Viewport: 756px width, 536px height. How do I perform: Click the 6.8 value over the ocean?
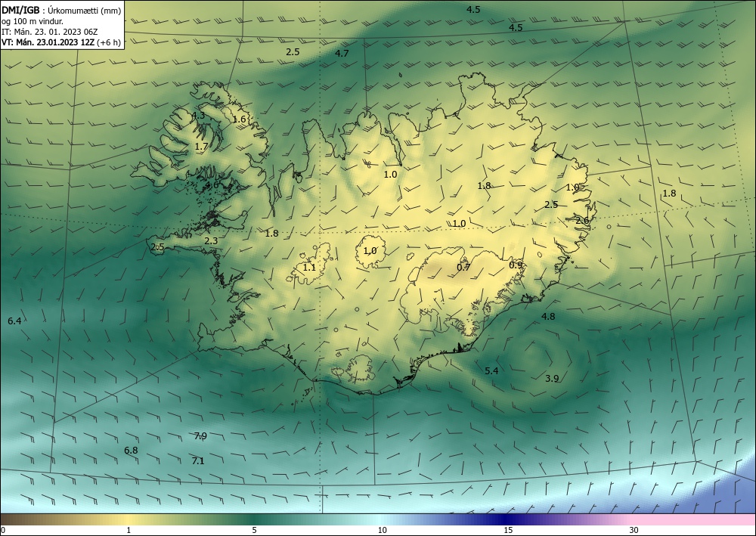tap(131, 451)
